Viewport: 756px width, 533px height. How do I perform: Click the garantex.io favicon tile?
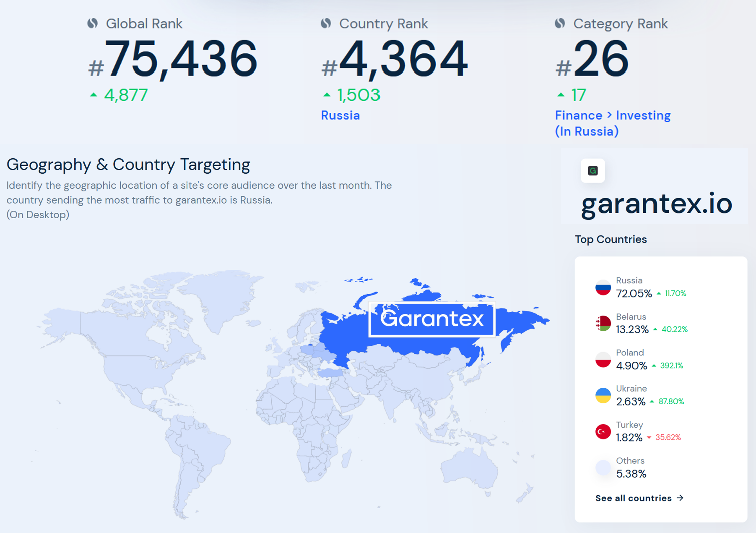[592, 170]
